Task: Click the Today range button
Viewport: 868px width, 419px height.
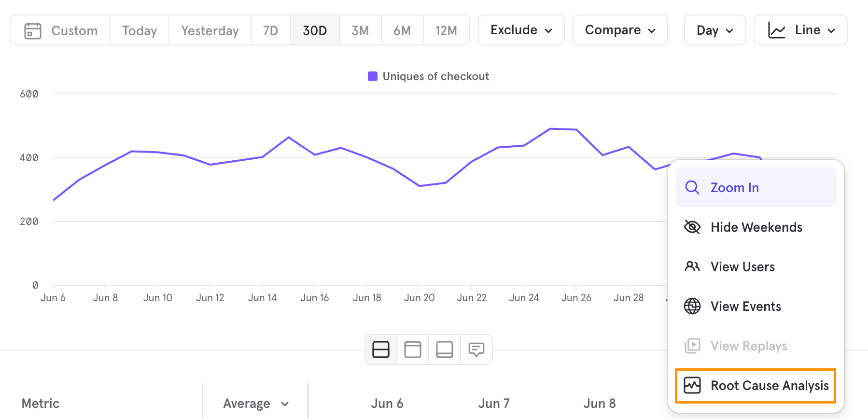Action: coord(140,30)
